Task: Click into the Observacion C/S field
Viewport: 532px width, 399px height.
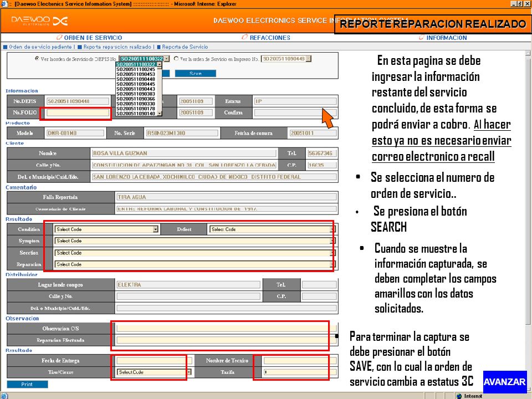Action: (226, 329)
